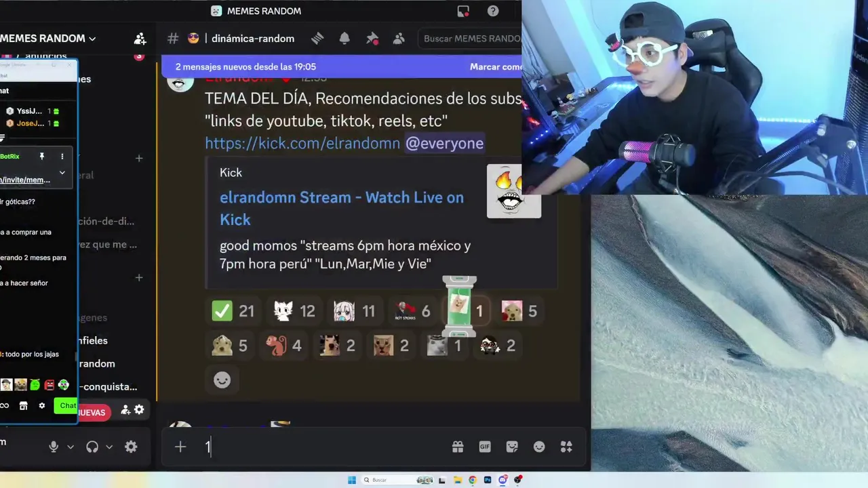Toggle the monkey reaction with 4
Screen dimensions: 868x488
click(x=283, y=346)
